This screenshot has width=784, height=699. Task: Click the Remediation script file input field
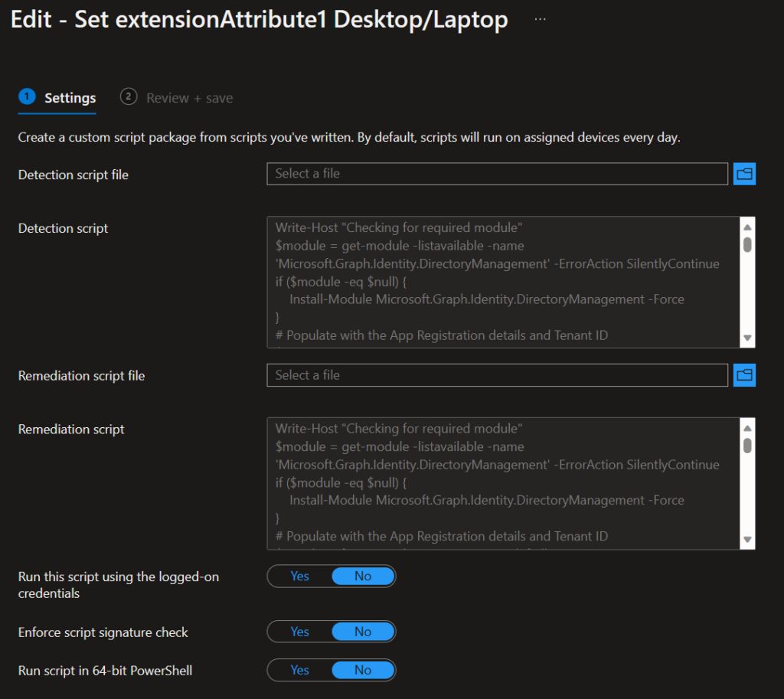(x=497, y=375)
